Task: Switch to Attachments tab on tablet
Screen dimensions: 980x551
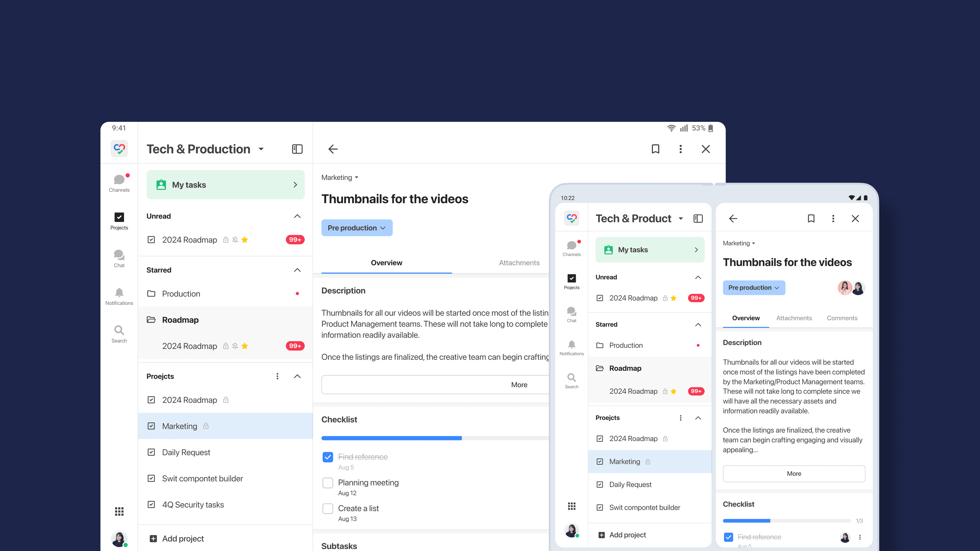Action: (x=519, y=263)
